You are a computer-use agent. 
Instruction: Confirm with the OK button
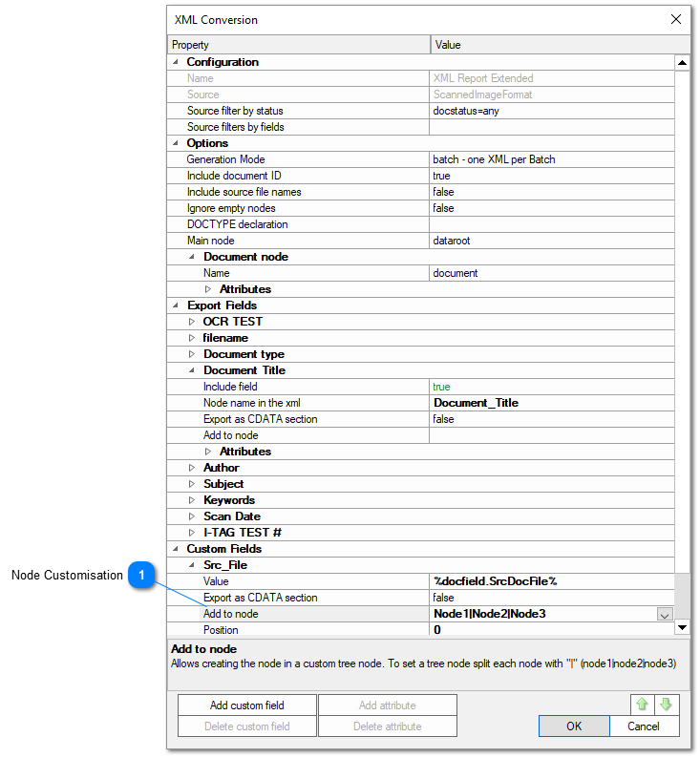pos(574,726)
